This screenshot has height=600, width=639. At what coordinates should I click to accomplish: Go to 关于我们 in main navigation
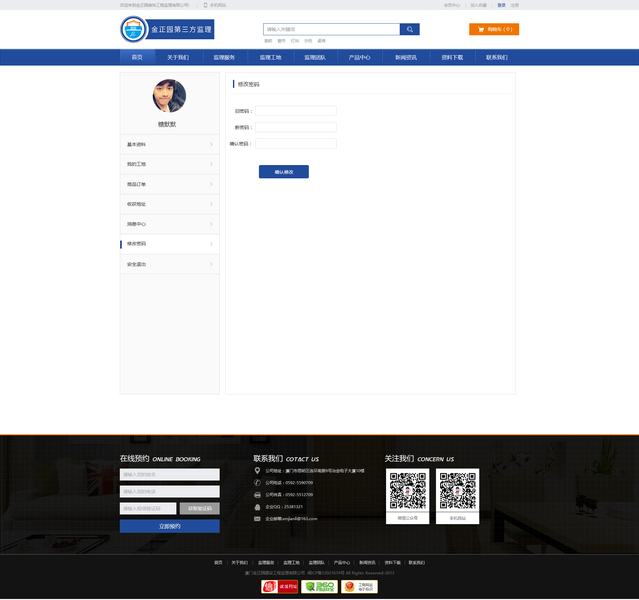(178, 57)
